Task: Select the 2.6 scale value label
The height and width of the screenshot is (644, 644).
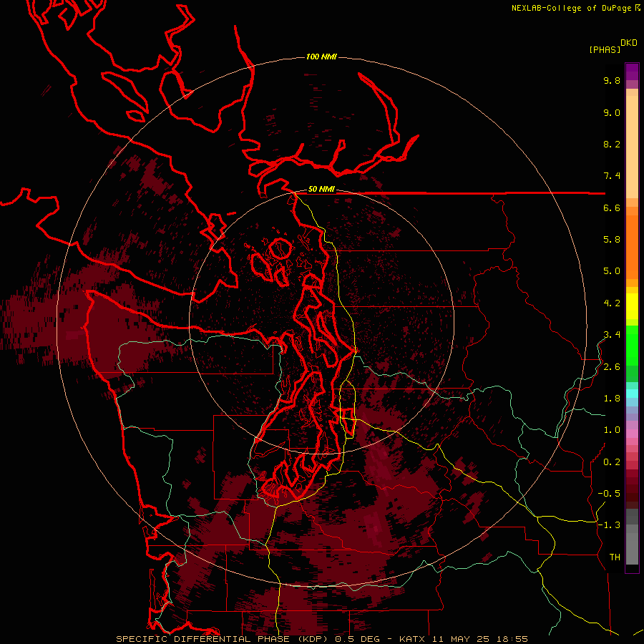Action: 612,367
